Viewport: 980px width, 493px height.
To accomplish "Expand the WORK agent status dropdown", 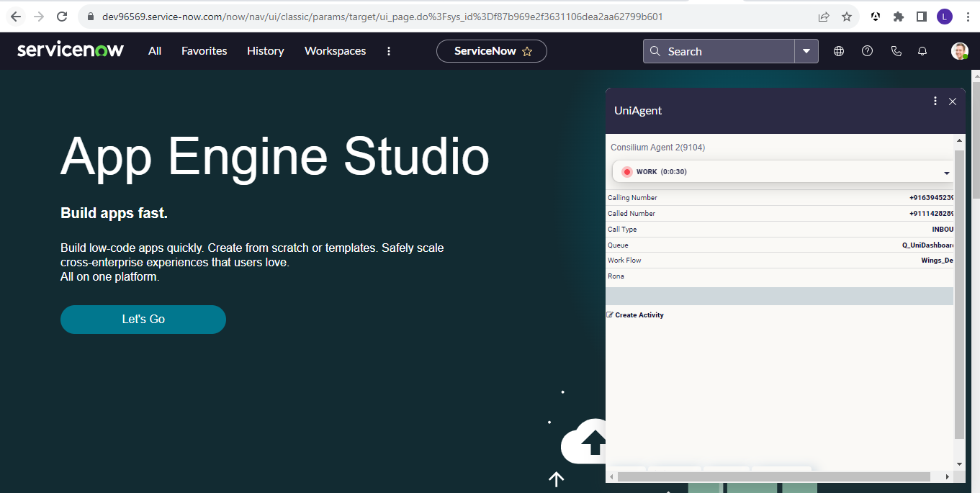I will coord(946,173).
